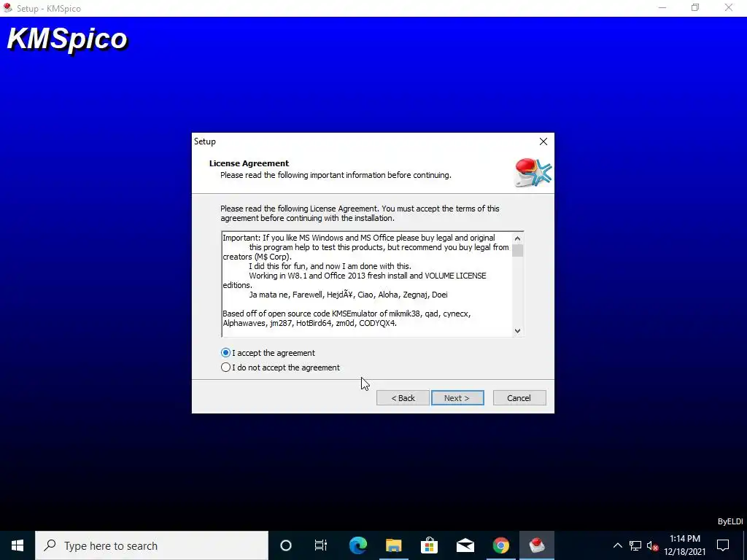This screenshot has height=560, width=747.
Task: Open the notification center icon
Action: [x=723, y=545]
